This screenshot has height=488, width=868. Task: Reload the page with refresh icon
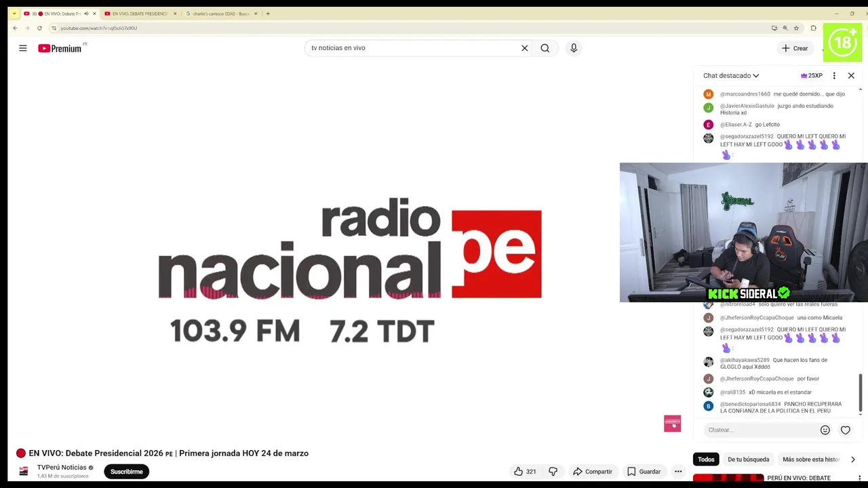tap(39, 28)
